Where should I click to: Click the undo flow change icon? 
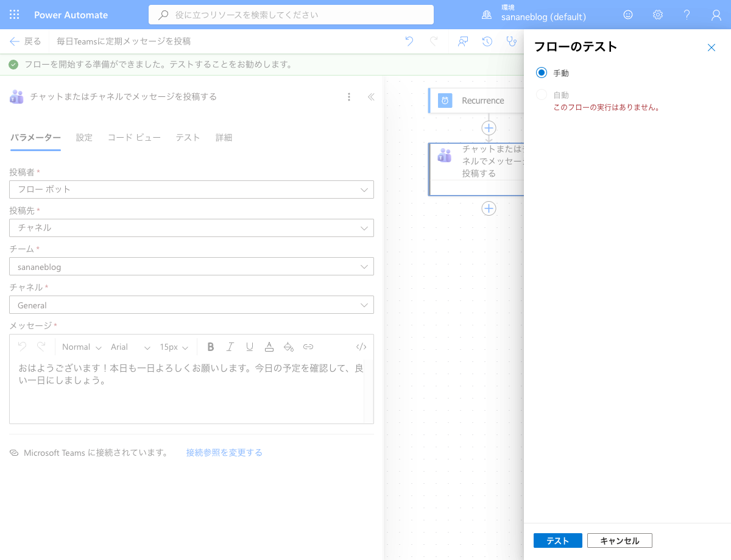(409, 41)
